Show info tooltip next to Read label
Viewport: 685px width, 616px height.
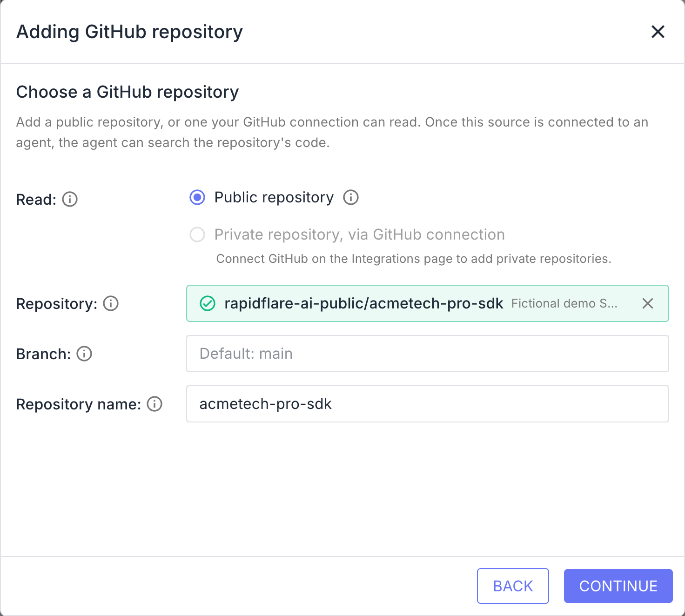pos(70,200)
